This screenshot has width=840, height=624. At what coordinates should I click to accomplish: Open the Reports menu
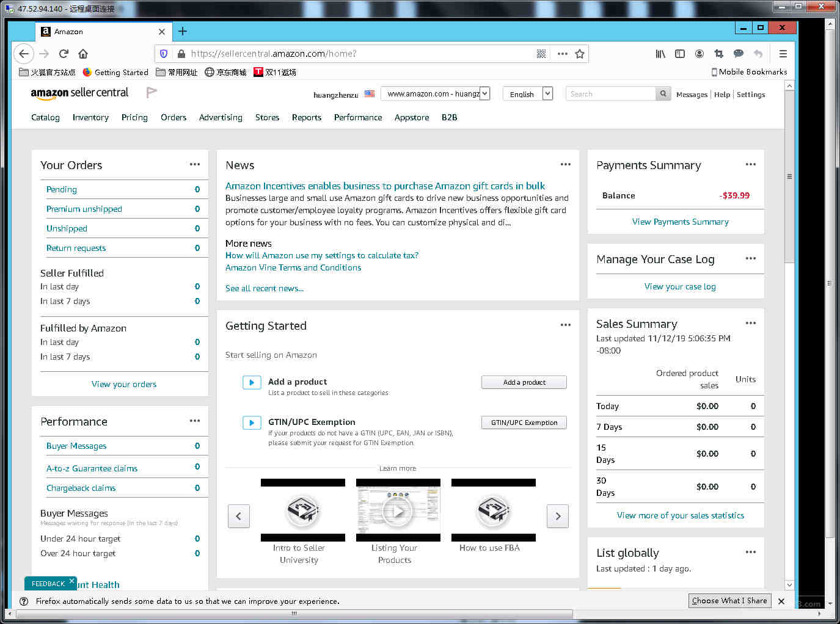coord(307,117)
